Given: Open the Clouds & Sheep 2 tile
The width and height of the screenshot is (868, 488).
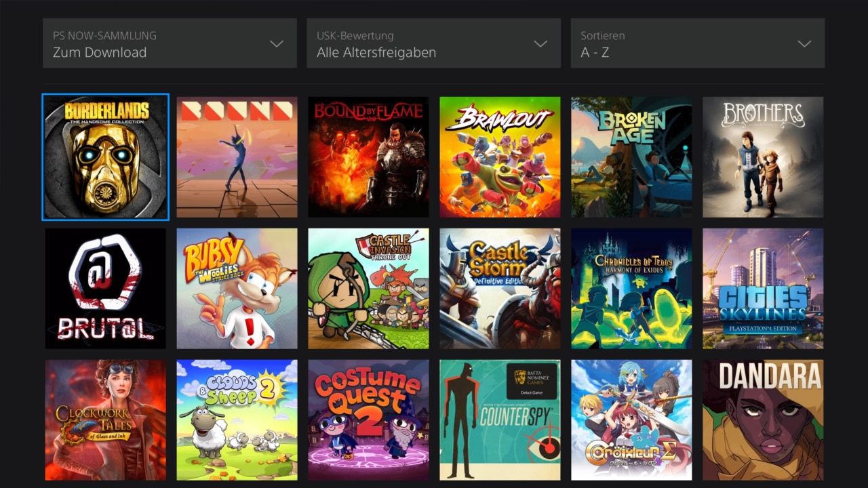Looking at the screenshot, I should (237, 420).
